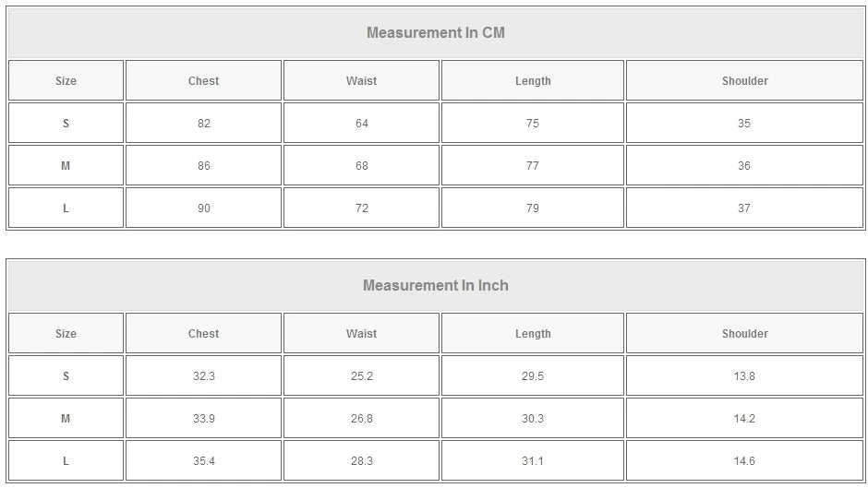
Task: Click the Length header in the CM table
Action: click(533, 81)
